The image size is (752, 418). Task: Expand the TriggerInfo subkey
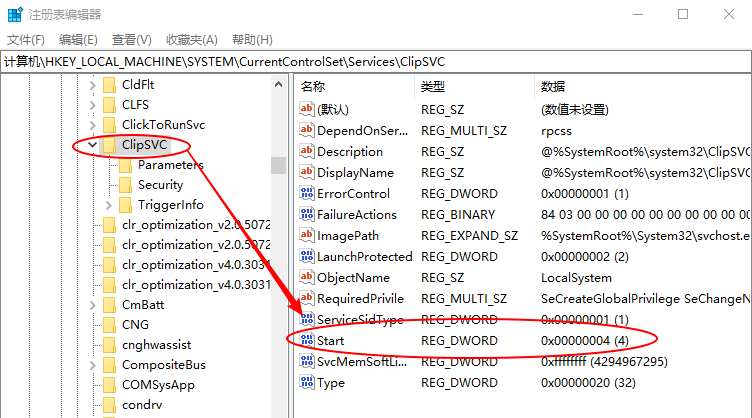(109, 205)
